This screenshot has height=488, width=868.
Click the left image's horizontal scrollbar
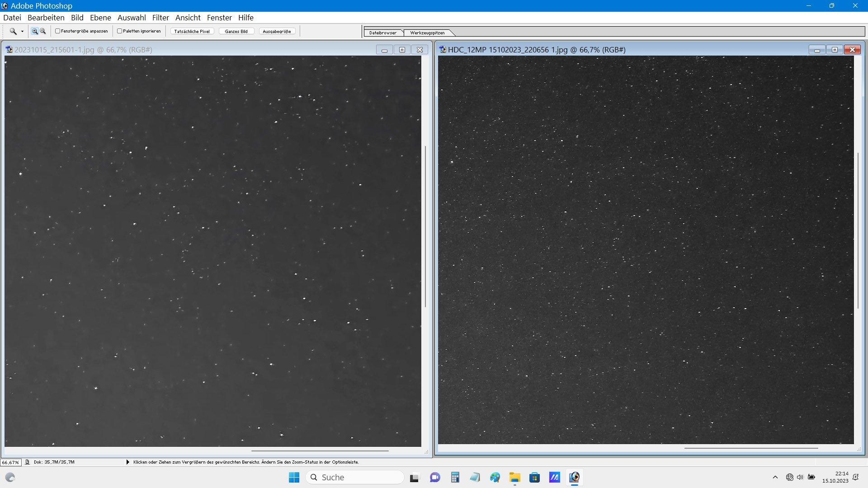click(x=320, y=450)
